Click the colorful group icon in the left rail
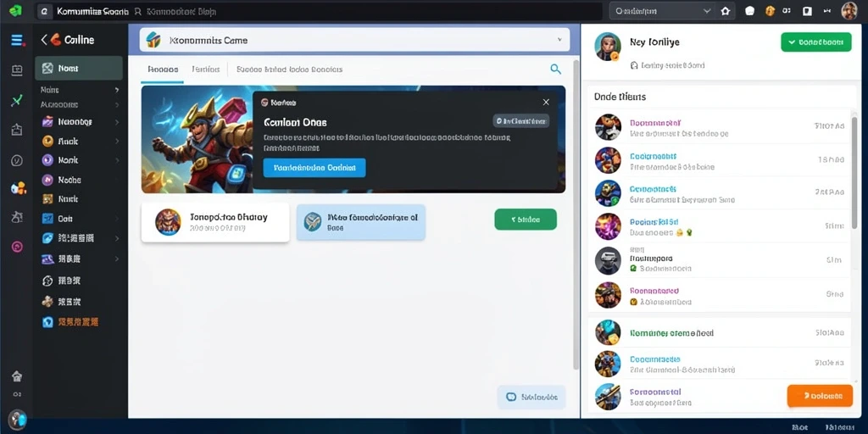This screenshot has height=434, width=868. coord(19,188)
